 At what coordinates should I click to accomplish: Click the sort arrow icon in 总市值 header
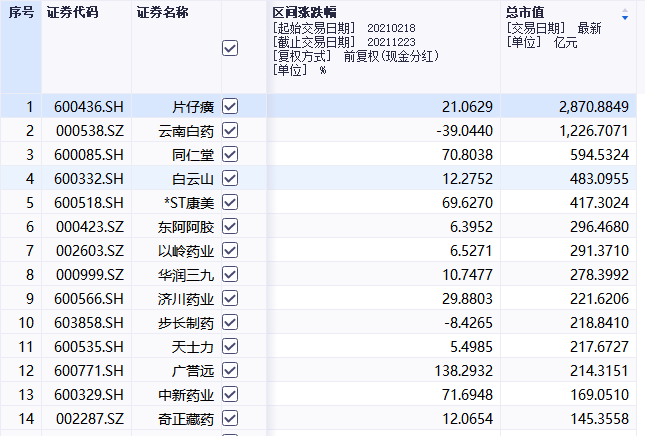point(625,14)
